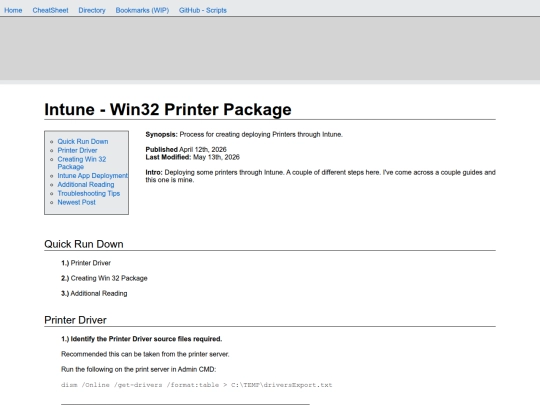Click the line Recommended this can be taken from printer server
Image resolution: width=540 pixels, height=405 pixels.
pos(145,354)
